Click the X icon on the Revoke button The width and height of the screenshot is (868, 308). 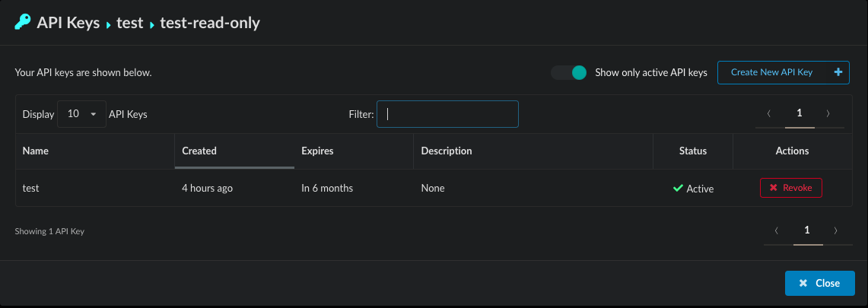[x=774, y=188]
